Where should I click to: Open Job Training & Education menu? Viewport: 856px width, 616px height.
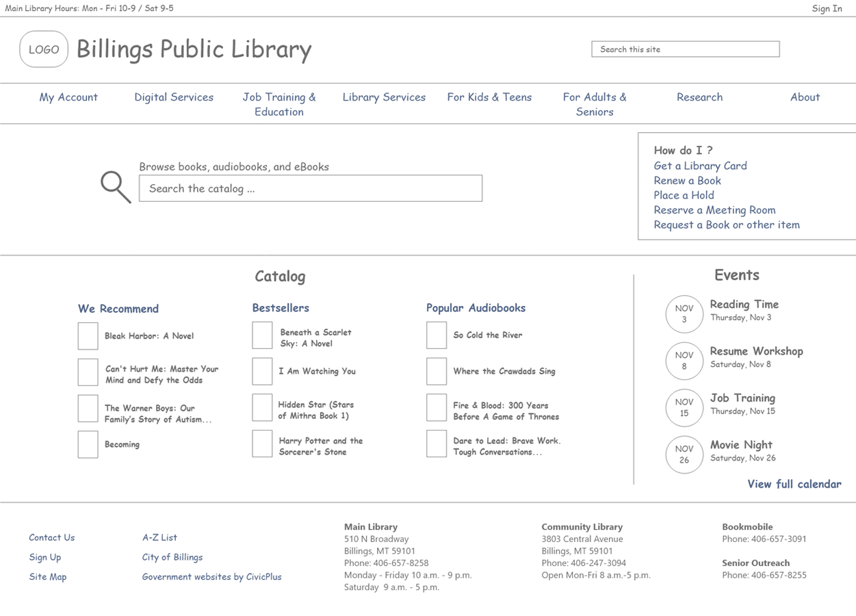(x=279, y=104)
